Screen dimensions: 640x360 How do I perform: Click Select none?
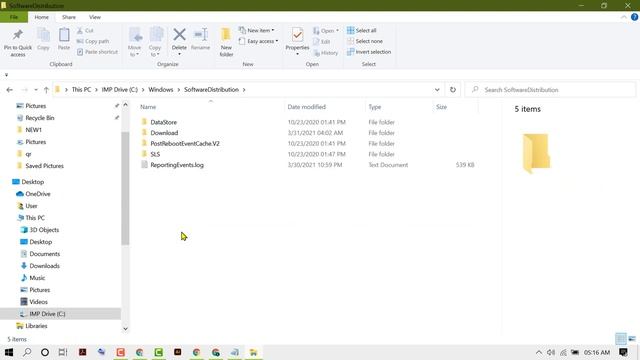tap(365, 41)
